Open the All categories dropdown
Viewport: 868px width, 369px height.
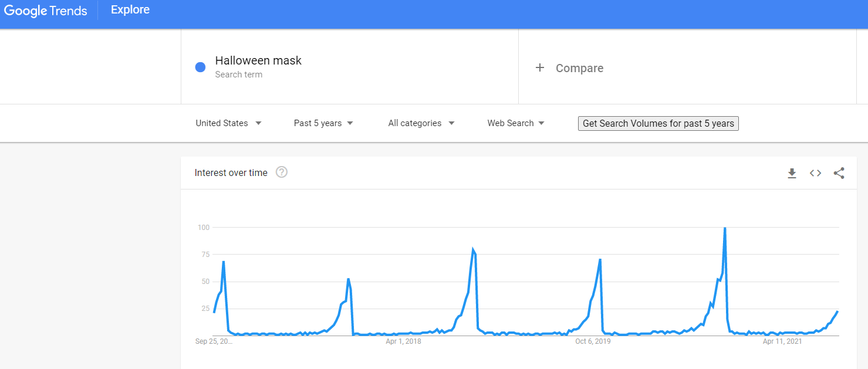click(421, 123)
